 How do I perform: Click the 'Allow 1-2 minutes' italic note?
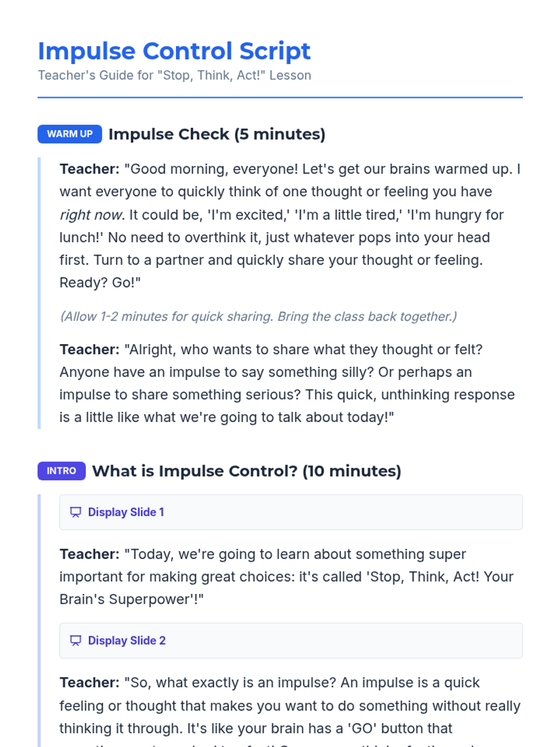pos(258,317)
